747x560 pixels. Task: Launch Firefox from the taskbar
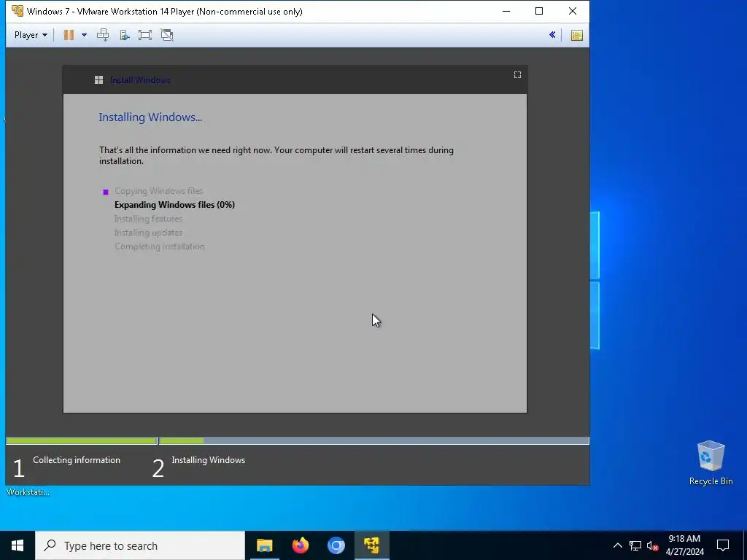pyautogui.click(x=300, y=545)
